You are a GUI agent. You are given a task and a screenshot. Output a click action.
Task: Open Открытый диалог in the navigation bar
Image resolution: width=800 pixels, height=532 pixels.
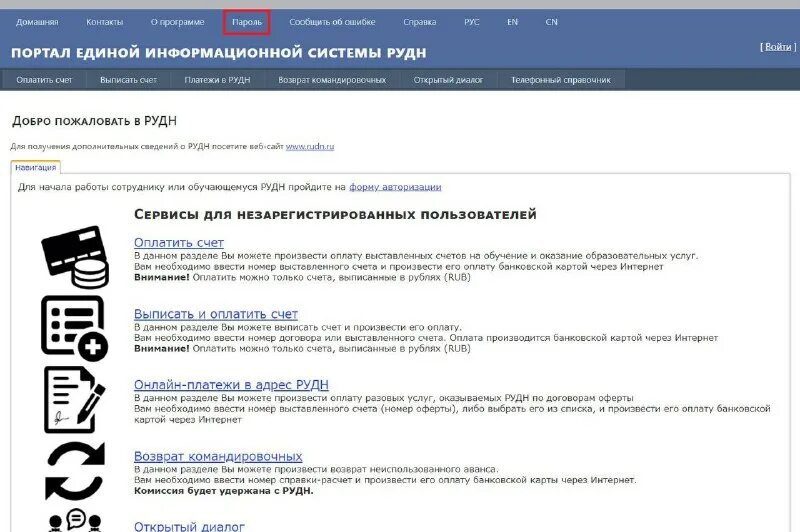[448, 80]
